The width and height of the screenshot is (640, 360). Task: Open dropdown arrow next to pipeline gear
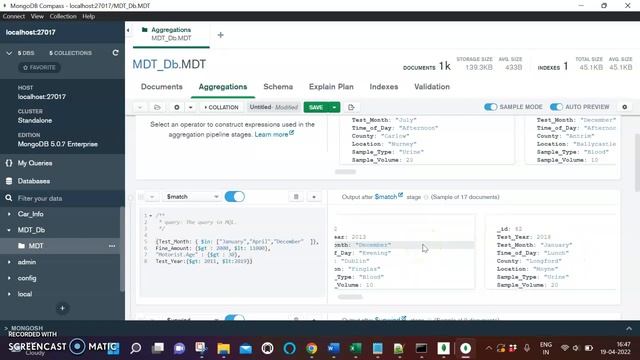pyautogui.click(x=191, y=107)
